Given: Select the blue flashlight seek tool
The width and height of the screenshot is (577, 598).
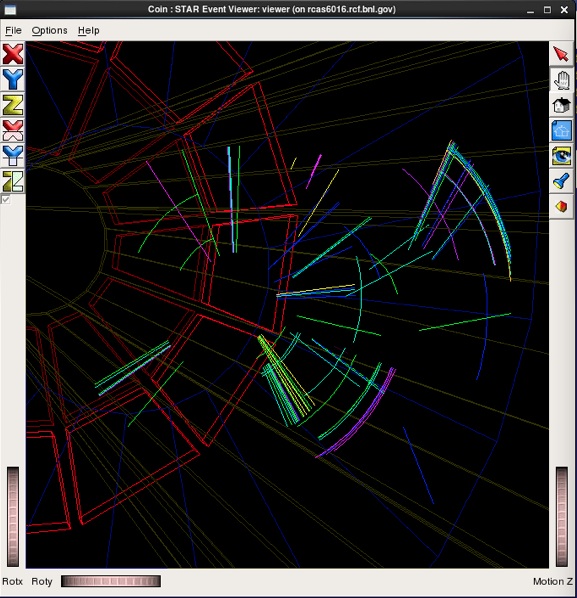Looking at the screenshot, I should click(561, 181).
